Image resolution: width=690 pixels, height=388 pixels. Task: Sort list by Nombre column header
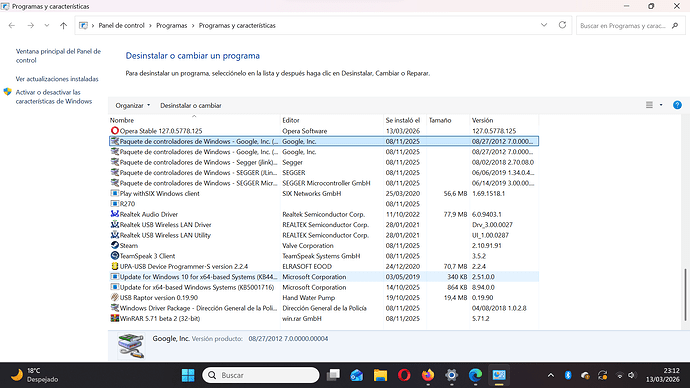[194, 120]
